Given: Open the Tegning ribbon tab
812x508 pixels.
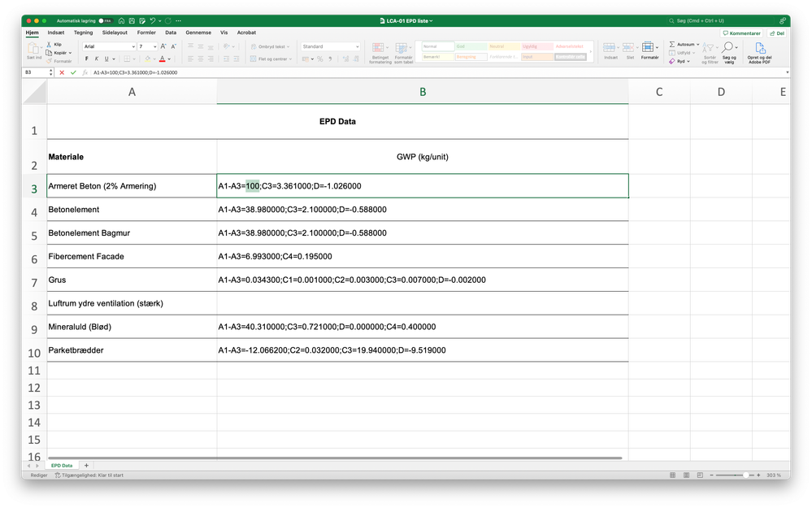Looking at the screenshot, I should click(83, 33).
